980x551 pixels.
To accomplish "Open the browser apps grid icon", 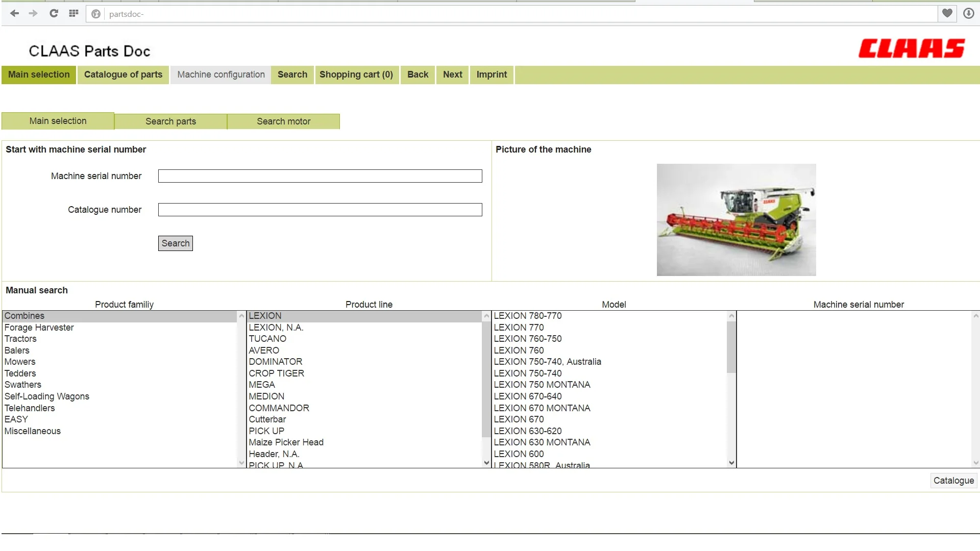I will tap(73, 14).
